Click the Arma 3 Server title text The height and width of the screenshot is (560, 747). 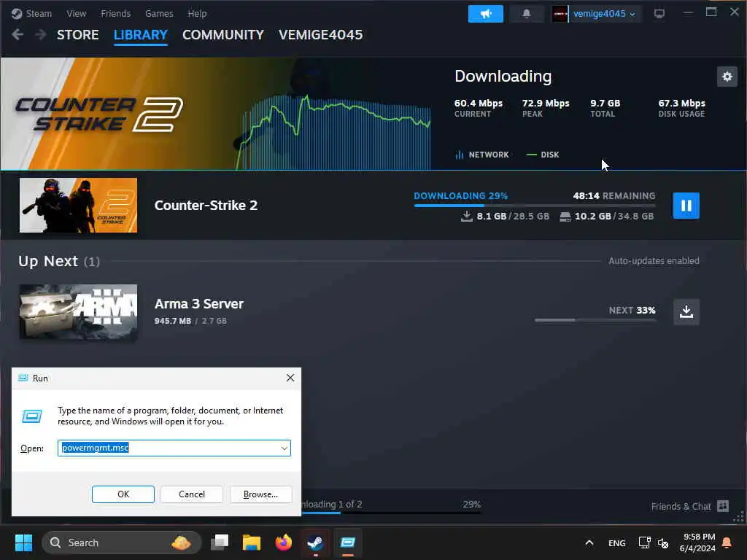198,304
